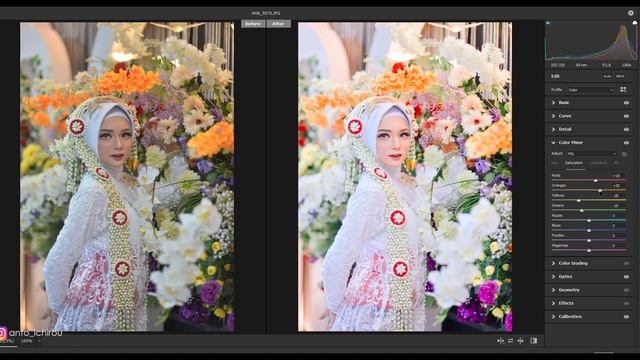Toggle visibility of the Calibration panel

(x=626, y=317)
